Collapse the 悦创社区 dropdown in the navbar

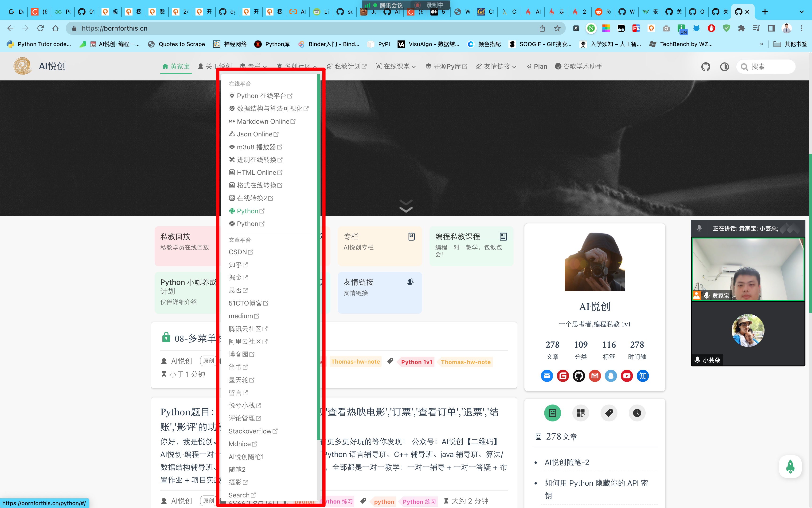click(x=297, y=66)
